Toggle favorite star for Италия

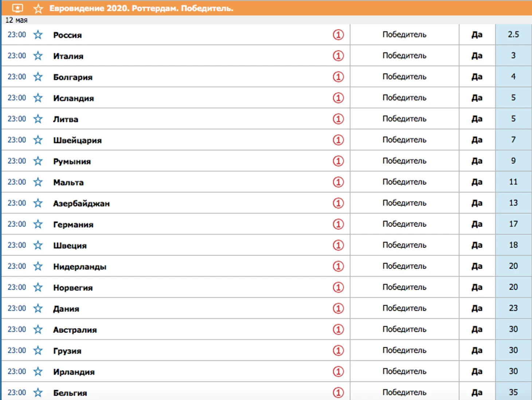[x=38, y=56]
